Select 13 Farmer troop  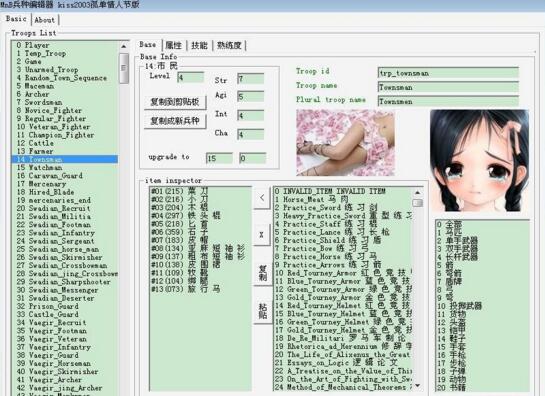[x=65, y=151]
